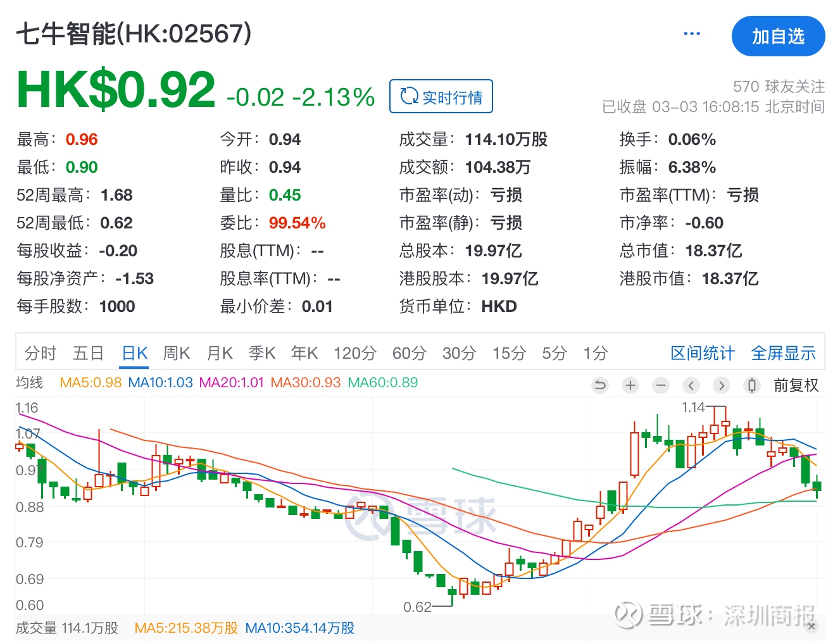Screen dimensions: 840x641
Task: Click the 1.14 high marker on chart
Action: pos(693,408)
